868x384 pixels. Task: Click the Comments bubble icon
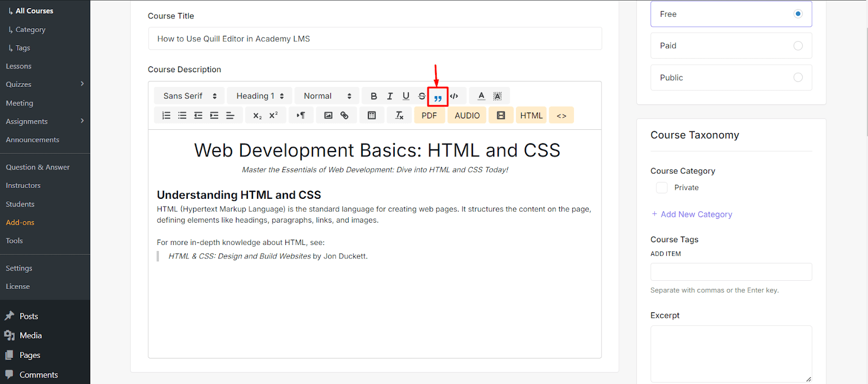click(9, 374)
